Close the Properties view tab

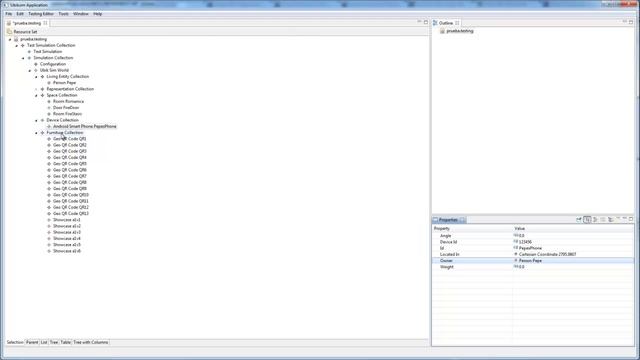pyautogui.click(x=462, y=220)
